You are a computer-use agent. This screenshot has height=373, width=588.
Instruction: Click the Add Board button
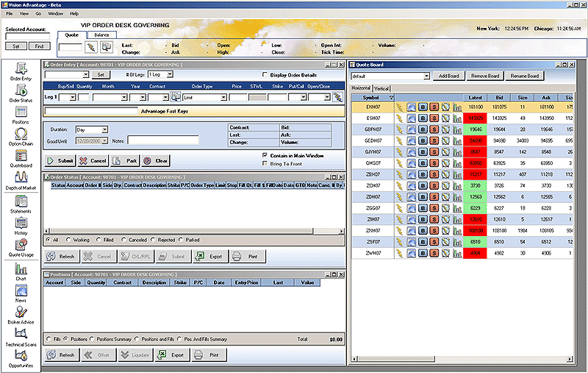pyautogui.click(x=448, y=76)
